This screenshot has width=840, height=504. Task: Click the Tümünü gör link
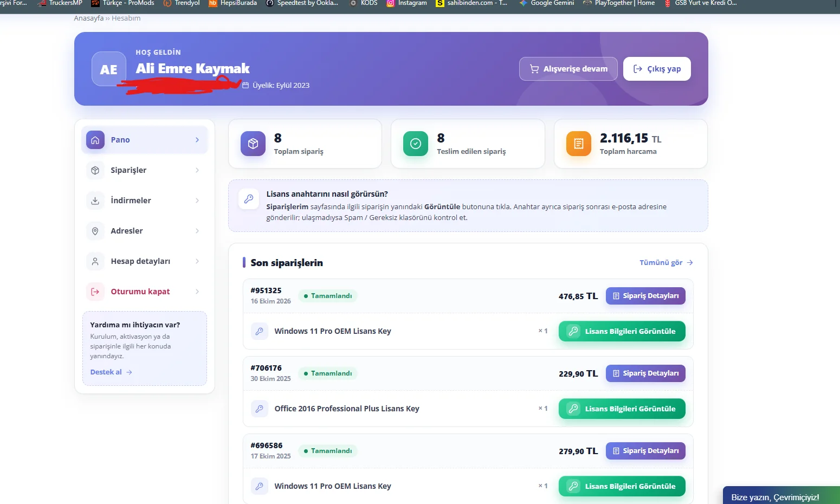(666, 262)
